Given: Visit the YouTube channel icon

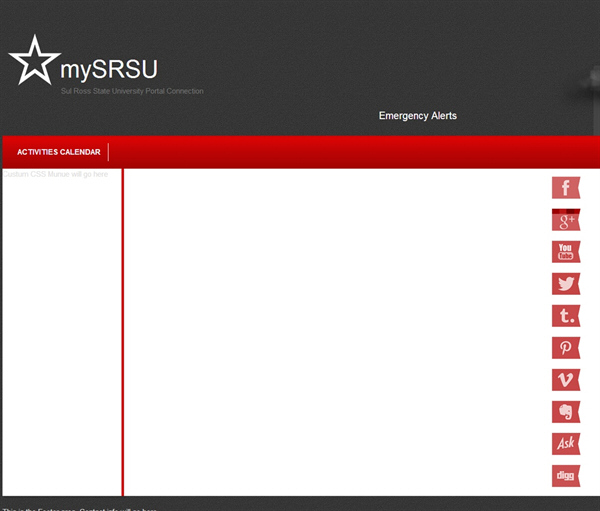Looking at the screenshot, I should click(x=566, y=252).
